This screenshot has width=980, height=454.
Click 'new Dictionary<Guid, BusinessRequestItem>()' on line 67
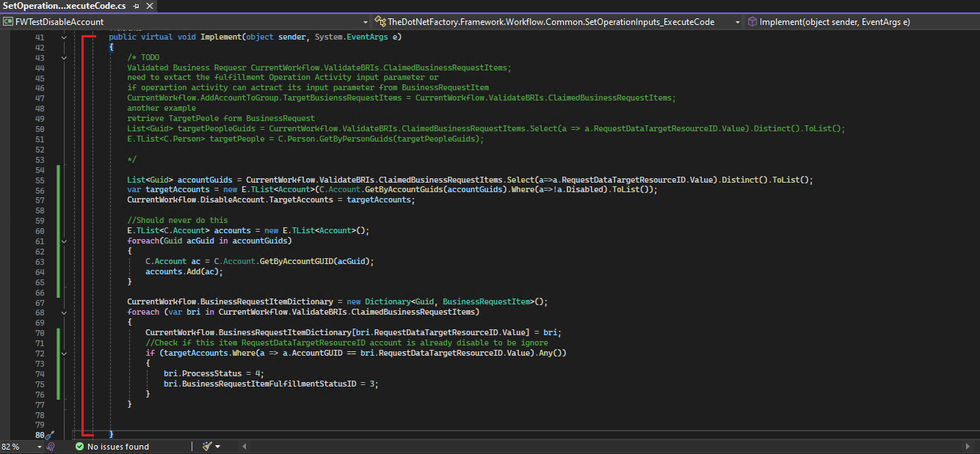click(x=447, y=301)
